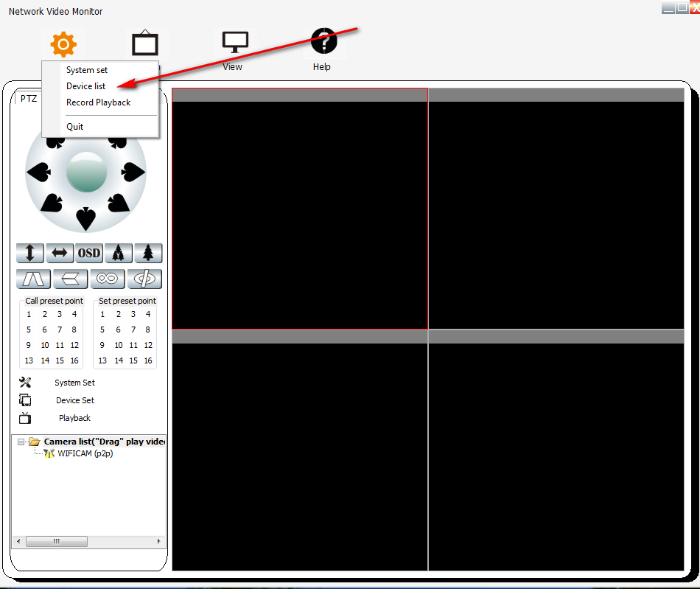
Task: Select Record Playback menu entry
Action: point(98,102)
